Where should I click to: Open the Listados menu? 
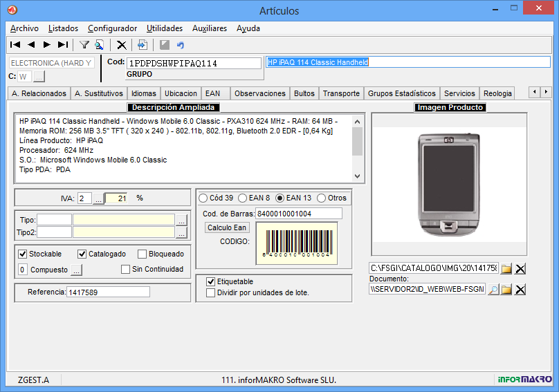click(x=63, y=28)
